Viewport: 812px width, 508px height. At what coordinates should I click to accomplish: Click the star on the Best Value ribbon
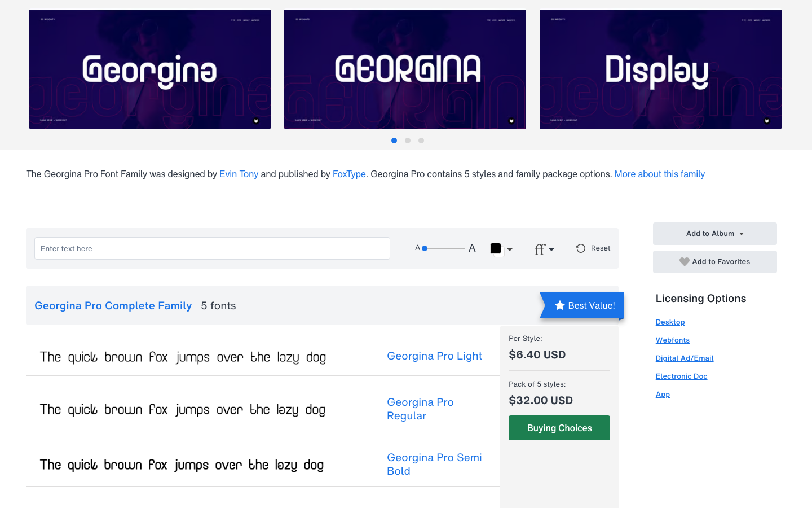559,305
